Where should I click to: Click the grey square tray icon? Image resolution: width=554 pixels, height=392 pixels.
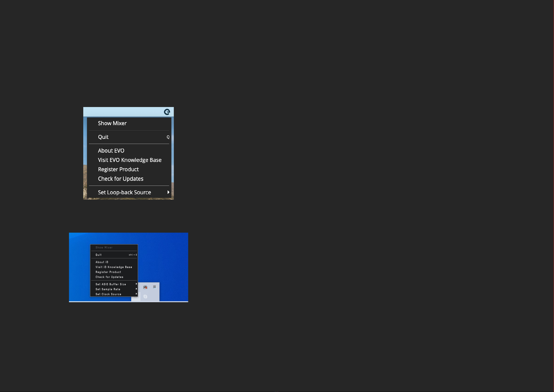pyautogui.click(x=155, y=287)
